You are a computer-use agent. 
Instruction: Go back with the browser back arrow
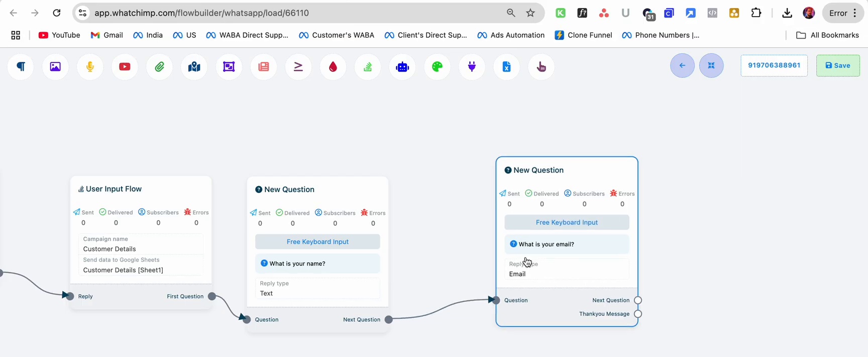[14, 13]
